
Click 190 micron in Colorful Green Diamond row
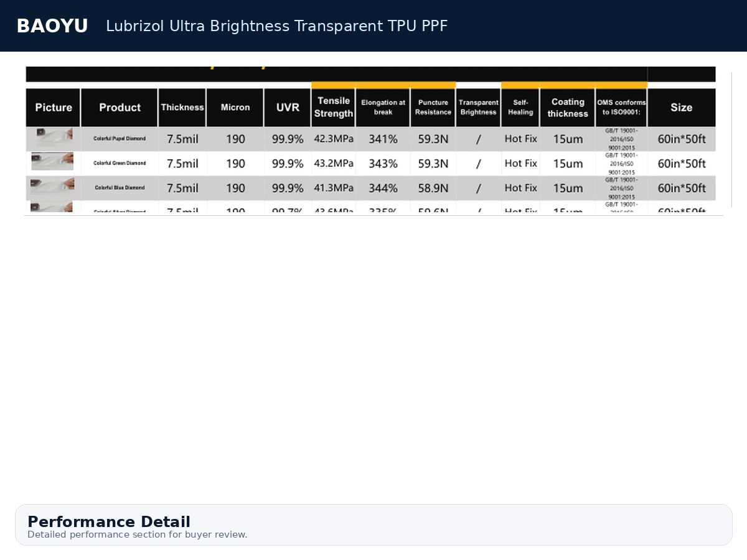point(235,164)
